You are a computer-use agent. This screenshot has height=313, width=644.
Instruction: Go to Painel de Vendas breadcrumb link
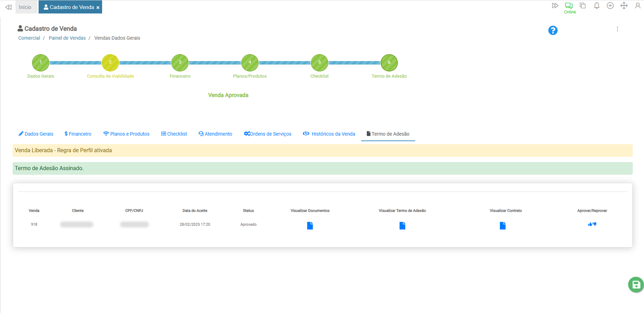pos(67,38)
